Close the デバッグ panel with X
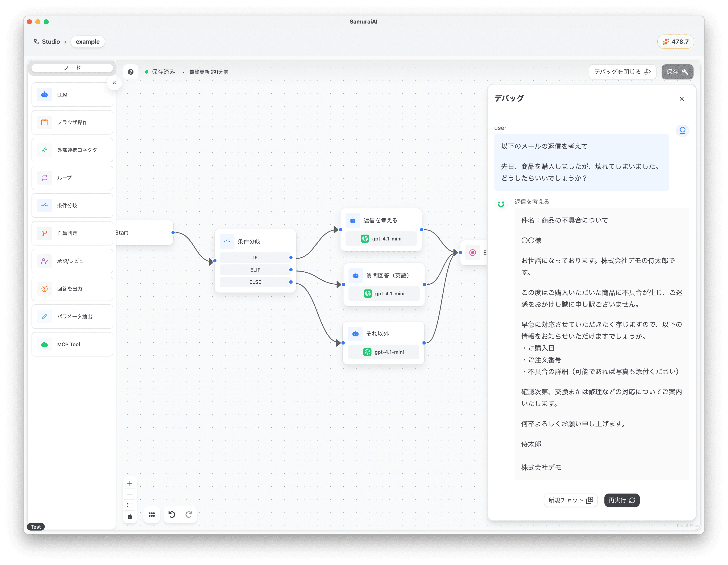 coord(682,99)
